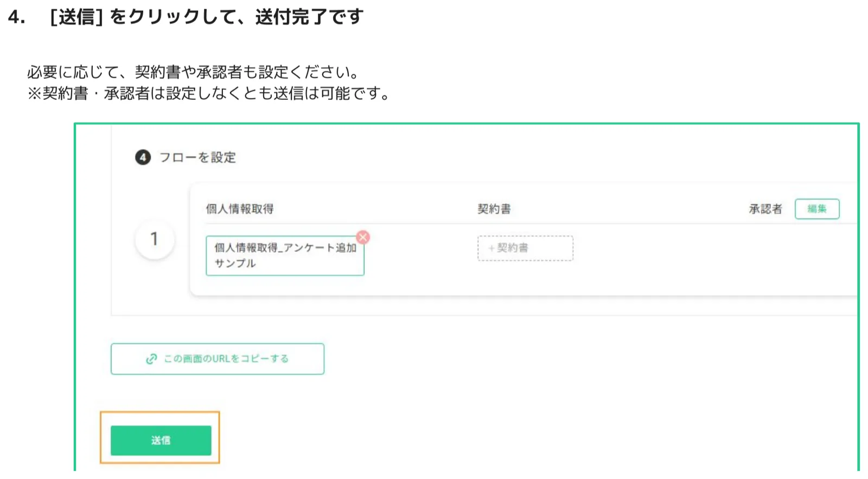868x479 pixels.
Task: Click the green 送信 button
Action: click(161, 440)
